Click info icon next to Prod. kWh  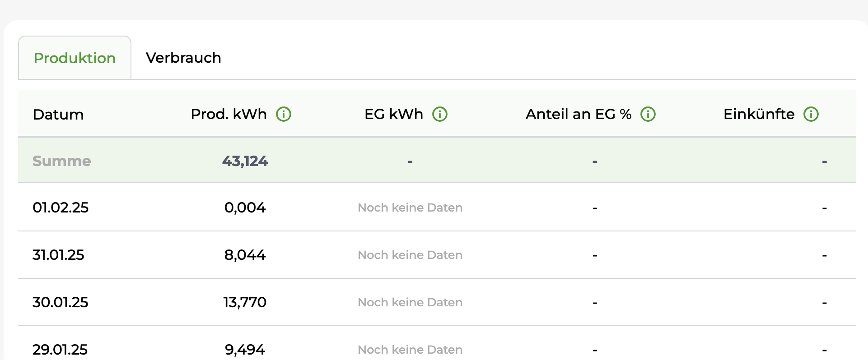pos(284,114)
